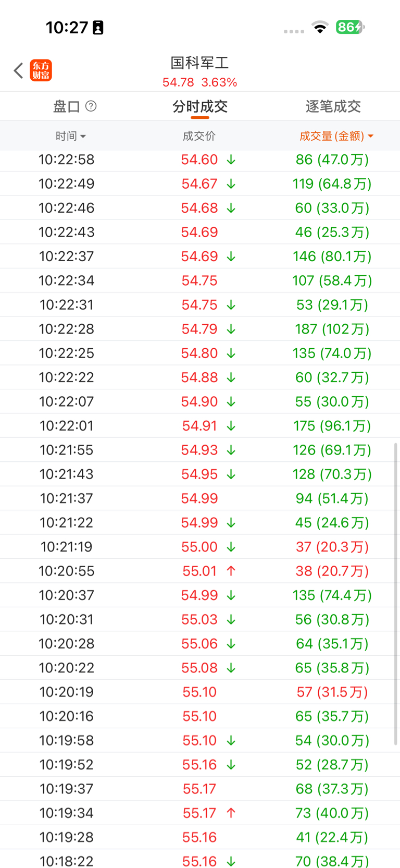This screenshot has height=868, width=400.
Task: Open the 成交量(金额) dropdown
Action: click(x=336, y=136)
